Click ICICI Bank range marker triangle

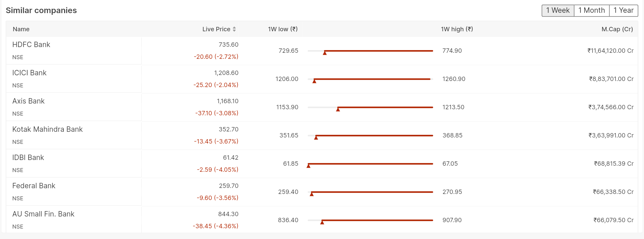click(x=314, y=81)
